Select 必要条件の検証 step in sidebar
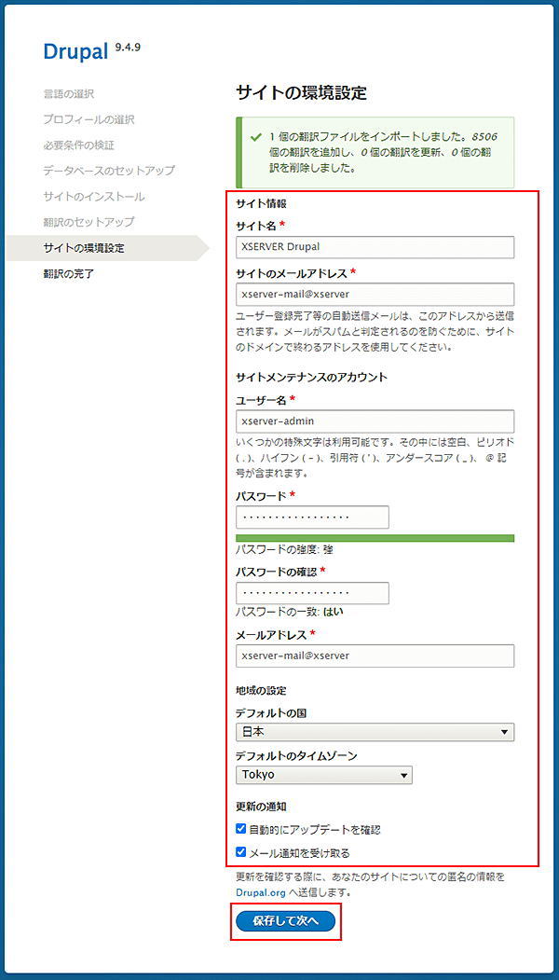 pyautogui.click(x=78, y=145)
